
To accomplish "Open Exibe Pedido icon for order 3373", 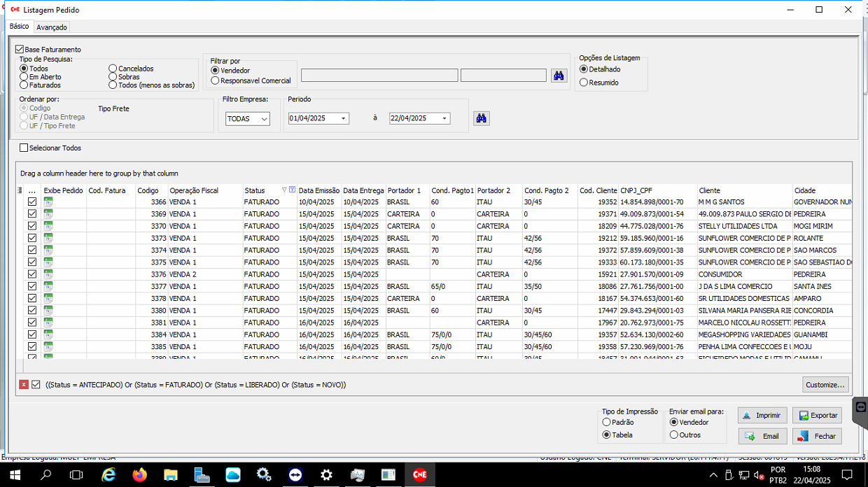I will coord(48,238).
